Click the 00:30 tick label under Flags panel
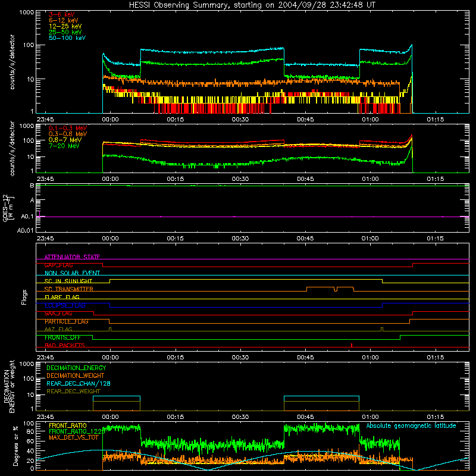This screenshot has width=476, height=476. pyautogui.click(x=240, y=358)
